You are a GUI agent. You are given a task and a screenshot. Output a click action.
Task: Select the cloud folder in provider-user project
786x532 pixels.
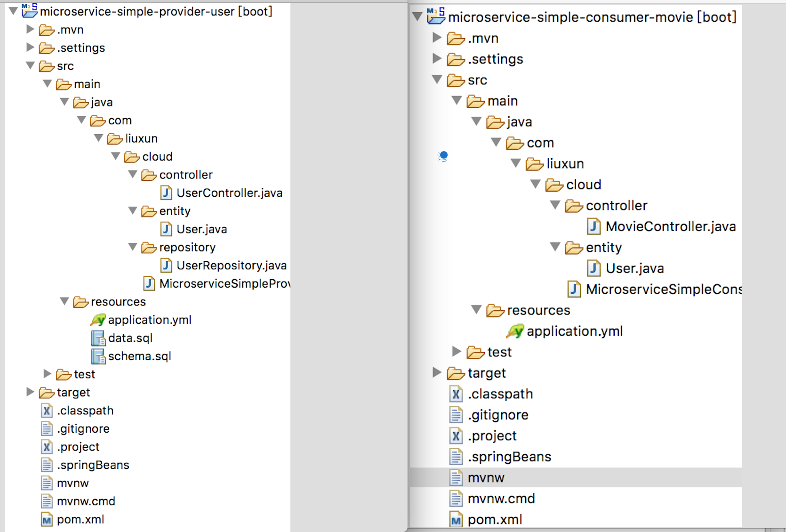pyautogui.click(x=157, y=156)
